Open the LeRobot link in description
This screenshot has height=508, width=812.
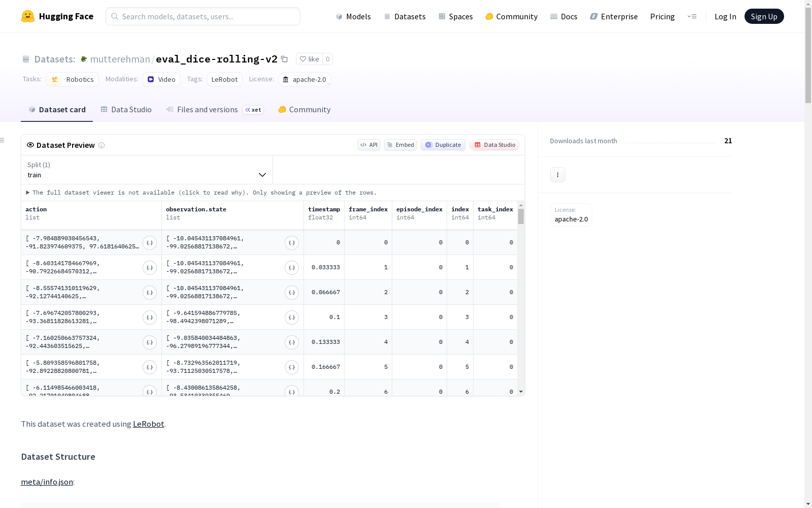(x=148, y=424)
